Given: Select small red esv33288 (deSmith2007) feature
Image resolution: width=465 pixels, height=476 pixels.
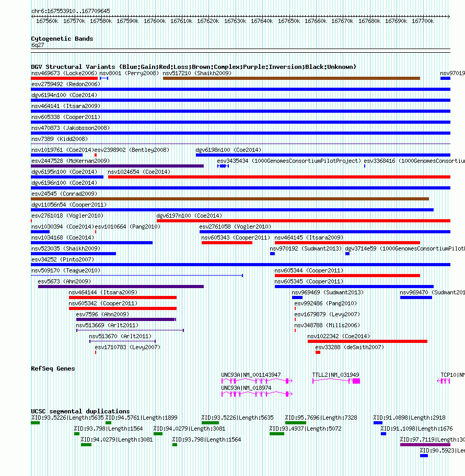Looking at the screenshot, I should pyautogui.click(x=318, y=352).
